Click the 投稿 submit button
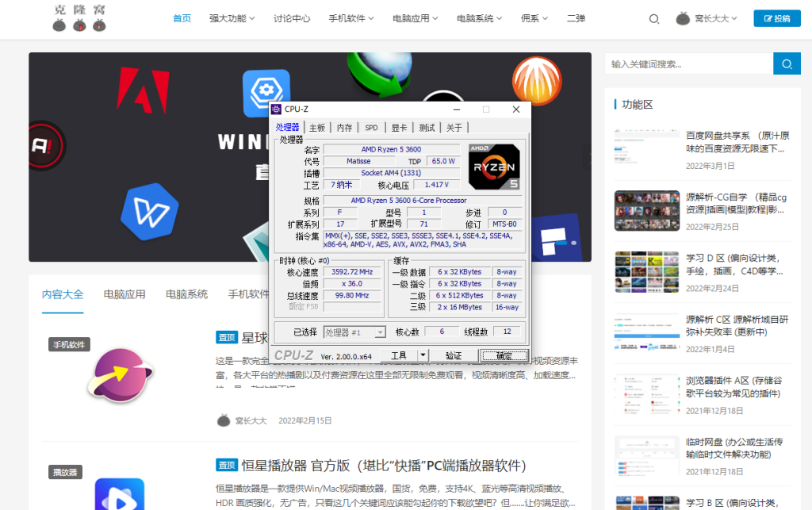The image size is (812, 510). click(x=777, y=18)
